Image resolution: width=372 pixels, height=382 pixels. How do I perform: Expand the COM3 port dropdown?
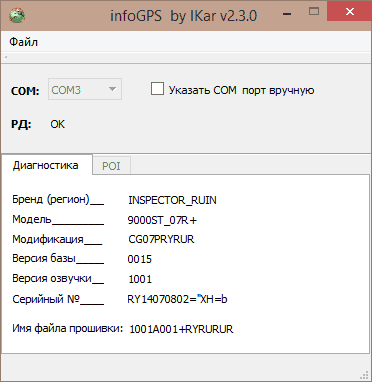[x=85, y=89]
